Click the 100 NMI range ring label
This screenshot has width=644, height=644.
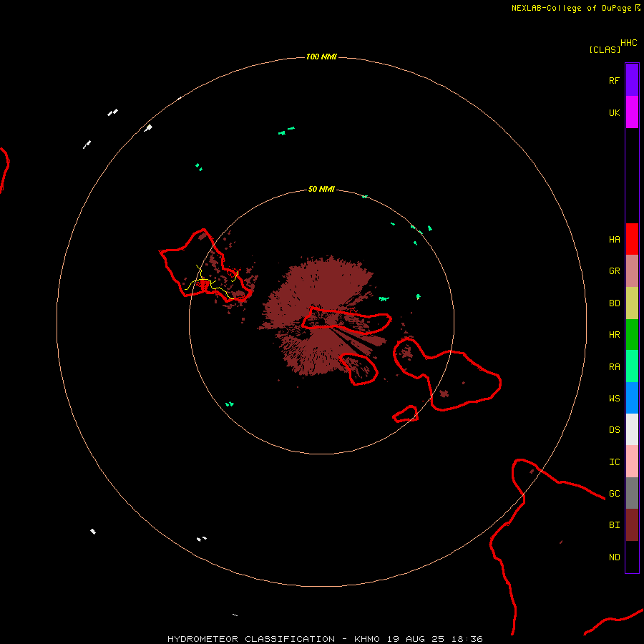[x=321, y=57]
